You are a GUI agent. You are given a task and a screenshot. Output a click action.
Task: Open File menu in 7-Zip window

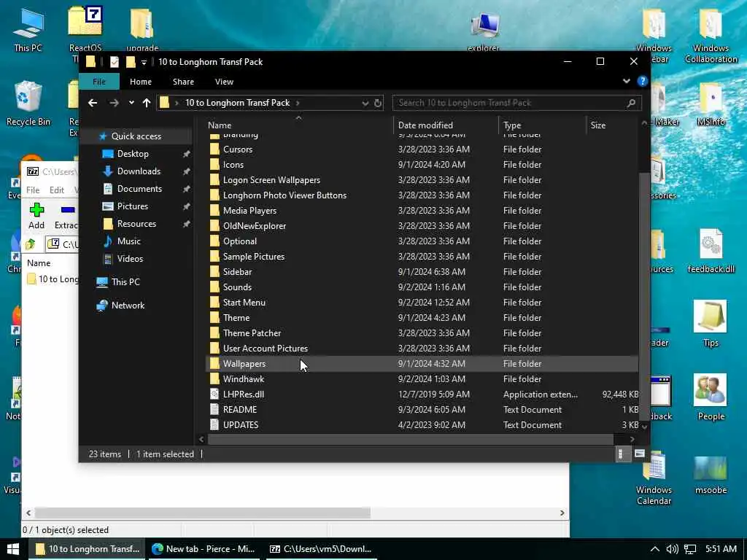(33, 190)
